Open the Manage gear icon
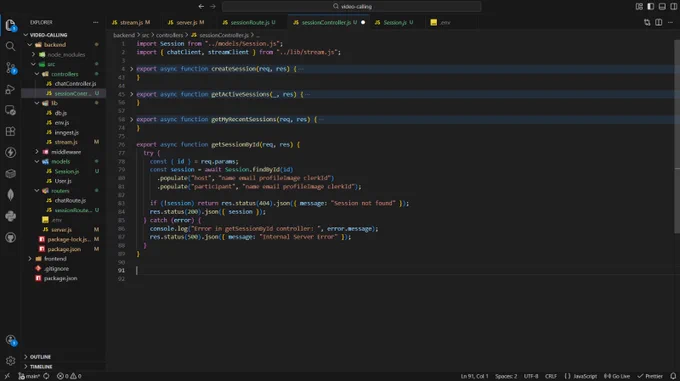Image resolution: width=680 pixels, height=381 pixels. (10, 361)
